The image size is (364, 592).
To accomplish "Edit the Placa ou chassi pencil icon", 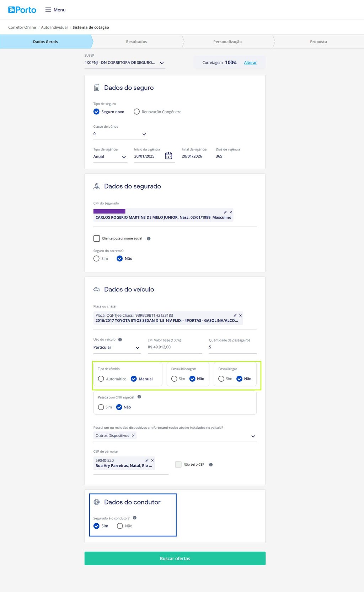I will point(235,316).
